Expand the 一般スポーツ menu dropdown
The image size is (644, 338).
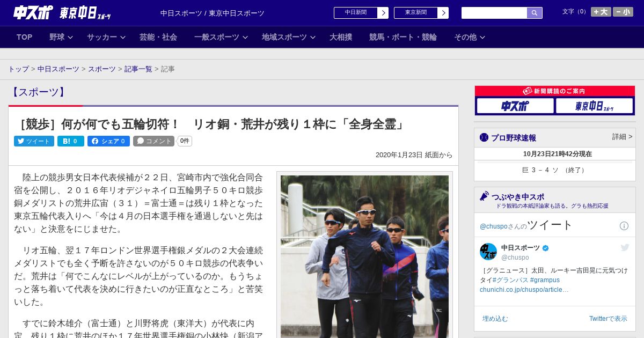pyautogui.click(x=221, y=37)
